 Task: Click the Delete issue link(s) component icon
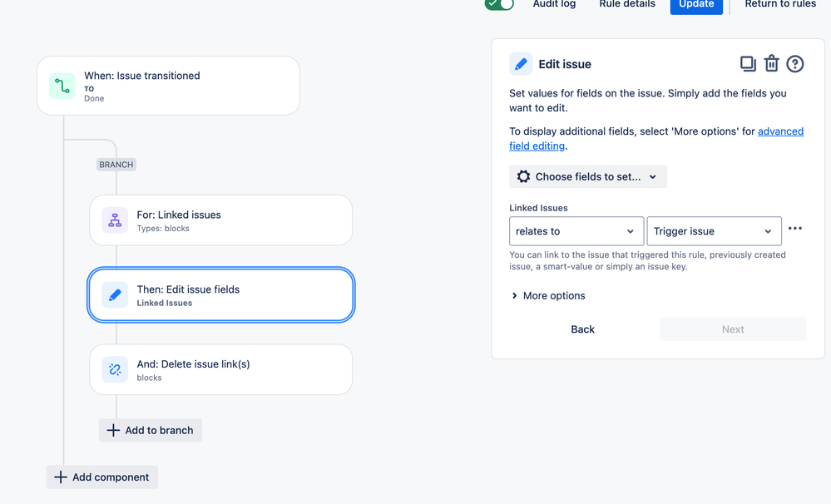pyautogui.click(x=114, y=368)
